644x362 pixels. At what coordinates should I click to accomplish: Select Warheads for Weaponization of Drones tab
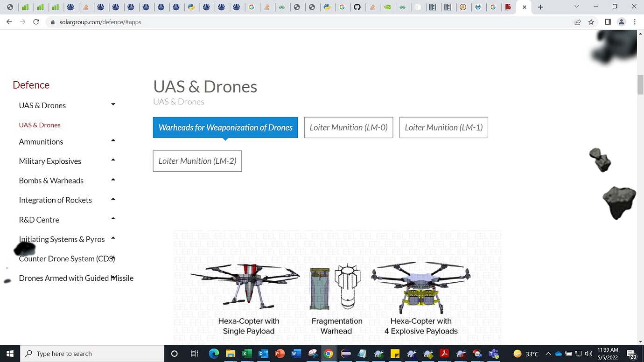coord(225,127)
